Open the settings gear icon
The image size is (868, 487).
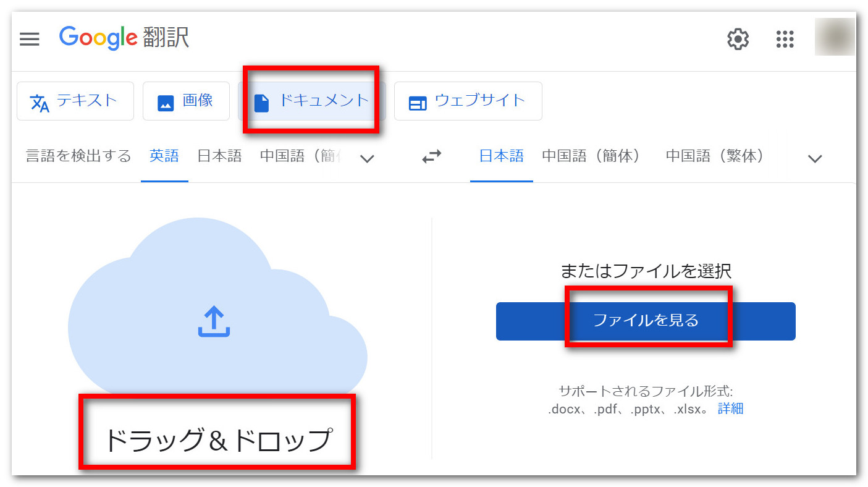738,40
